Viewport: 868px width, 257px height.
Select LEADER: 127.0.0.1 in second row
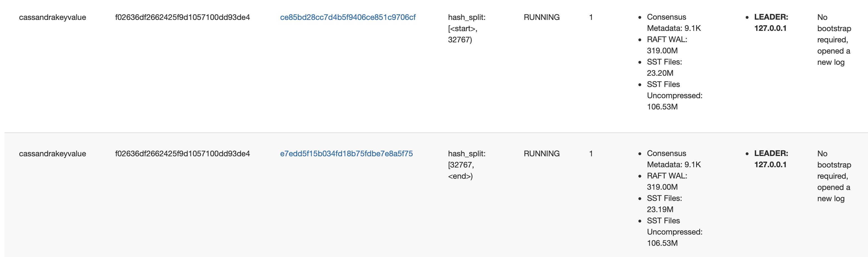771,159
